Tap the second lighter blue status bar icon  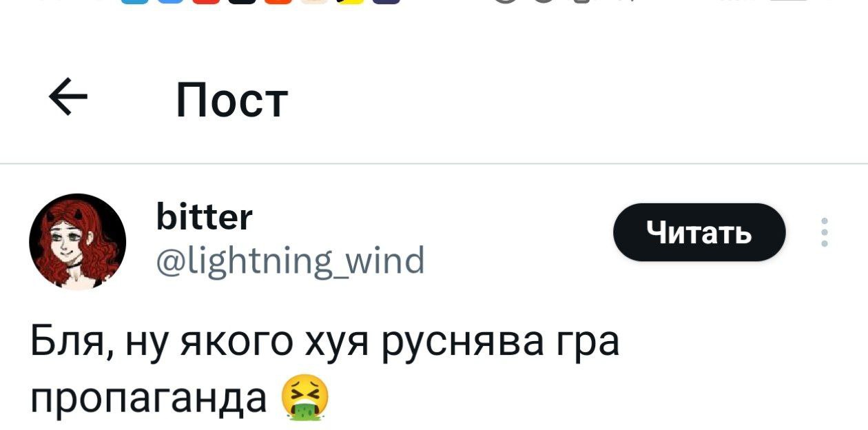click(x=170, y=1)
